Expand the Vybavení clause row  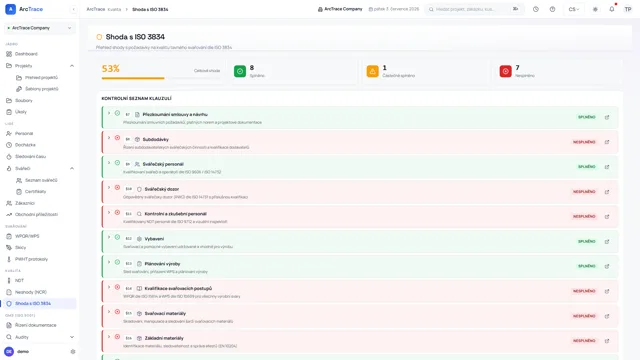109,237
